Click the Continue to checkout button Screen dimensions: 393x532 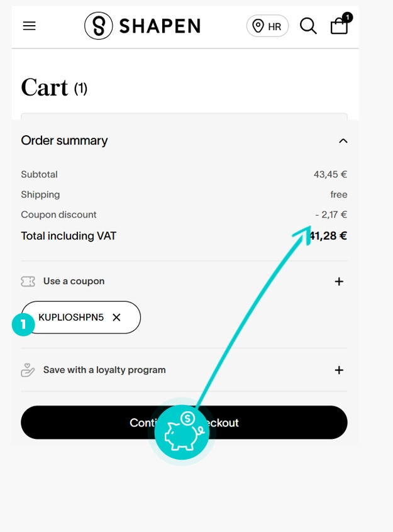coord(184,423)
